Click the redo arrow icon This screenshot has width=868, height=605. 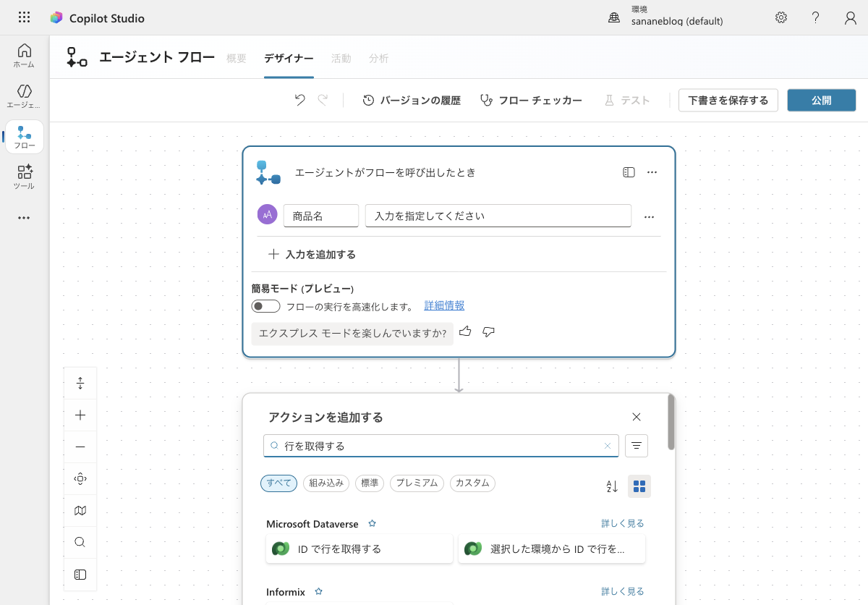pos(323,101)
